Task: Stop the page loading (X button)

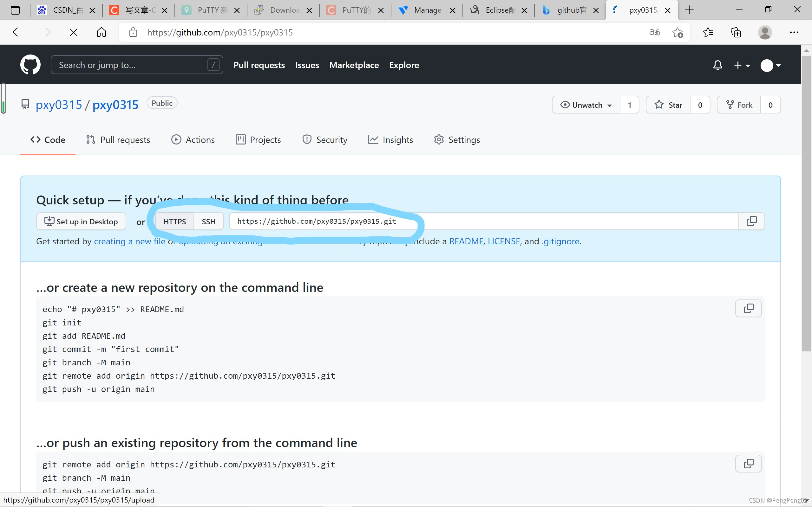Action: coord(74,33)
